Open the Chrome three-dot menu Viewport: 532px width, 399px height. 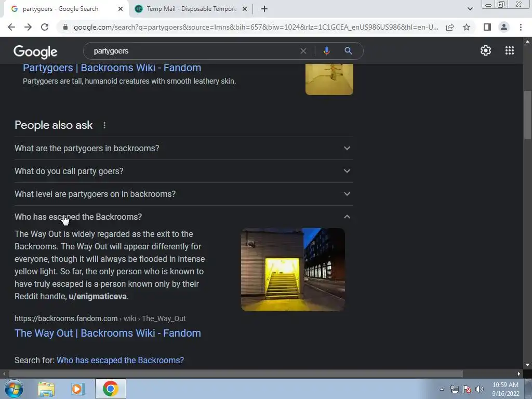click(x=521, y=27)
